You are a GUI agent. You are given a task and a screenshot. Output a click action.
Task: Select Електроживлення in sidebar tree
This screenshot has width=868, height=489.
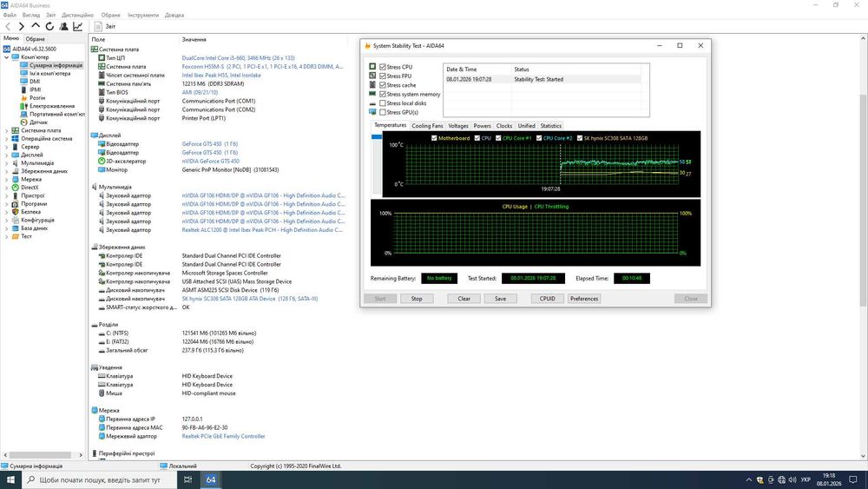click(52, 106)
